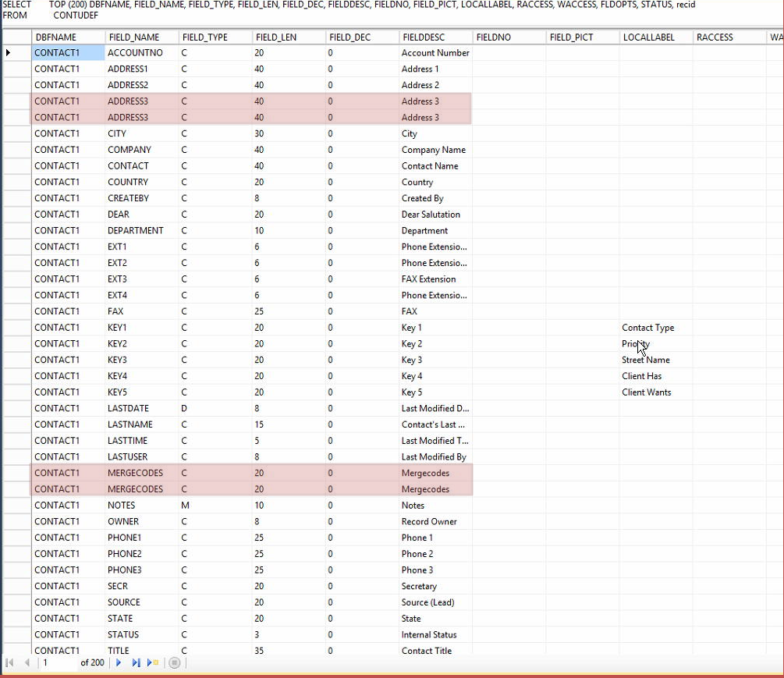Click the stop query execution button
Screen dimensions: 784x678
coord(175,662)
